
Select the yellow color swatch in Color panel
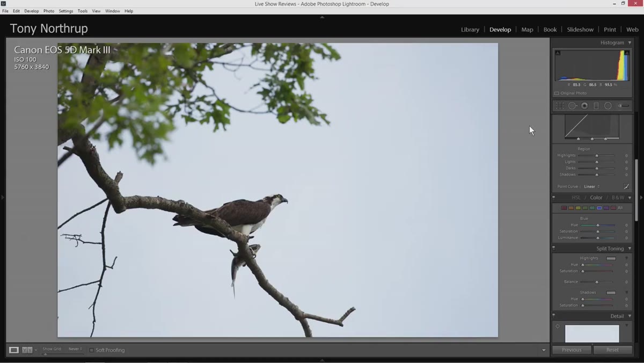point(578,208)
